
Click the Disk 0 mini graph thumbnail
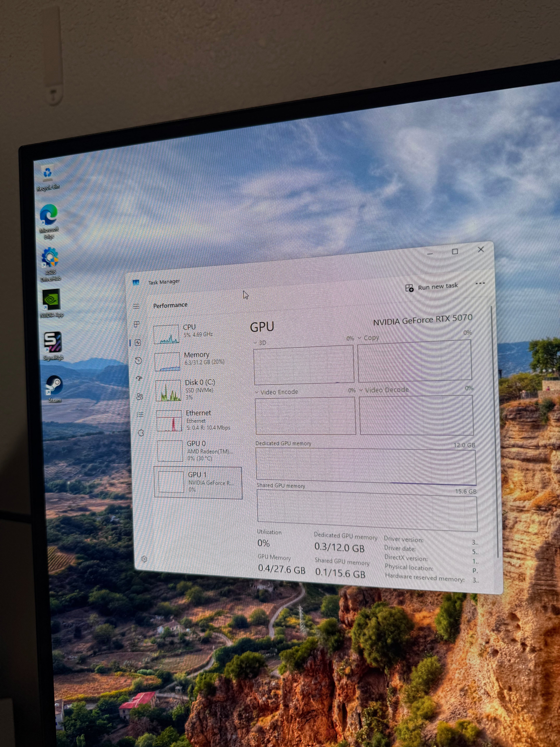[168, 391]
